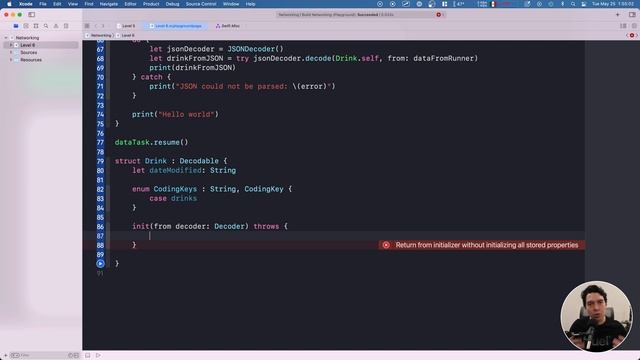
Task: Expand the Resources folder
Action: click(x=11, y=60)
